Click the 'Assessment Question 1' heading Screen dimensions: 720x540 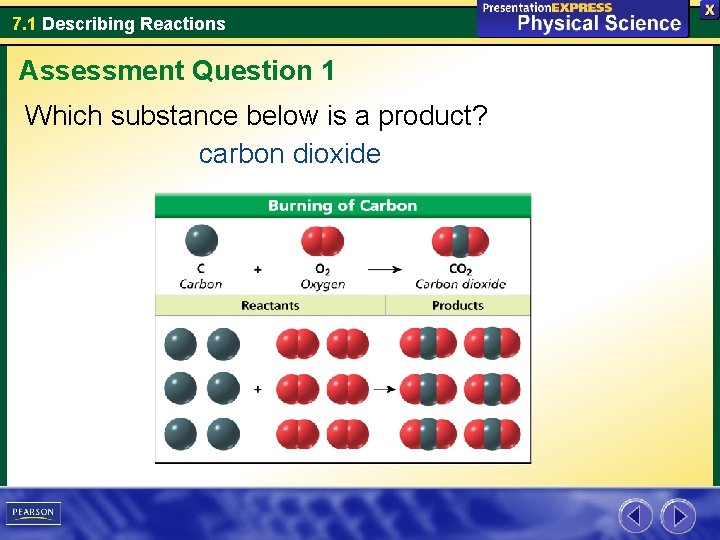[x=177, y=71]
